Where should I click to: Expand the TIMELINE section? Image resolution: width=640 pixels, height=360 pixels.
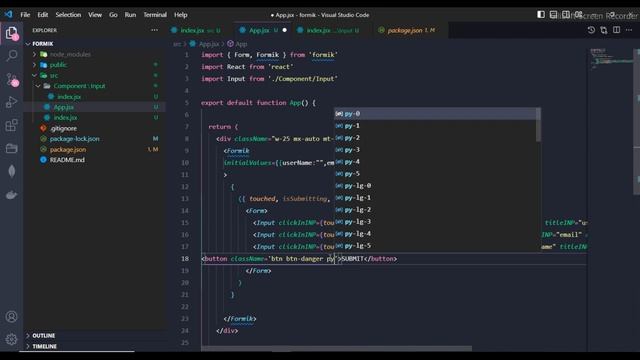coord(28,346)
